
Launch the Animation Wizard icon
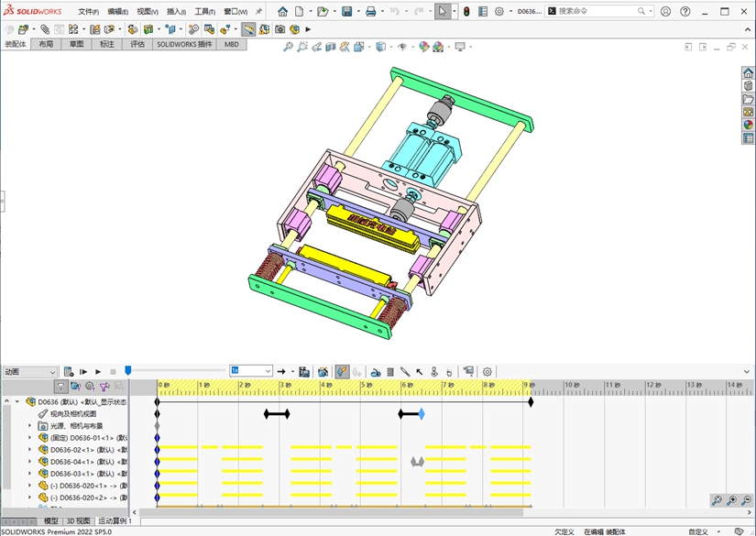(x=323, y=372)
